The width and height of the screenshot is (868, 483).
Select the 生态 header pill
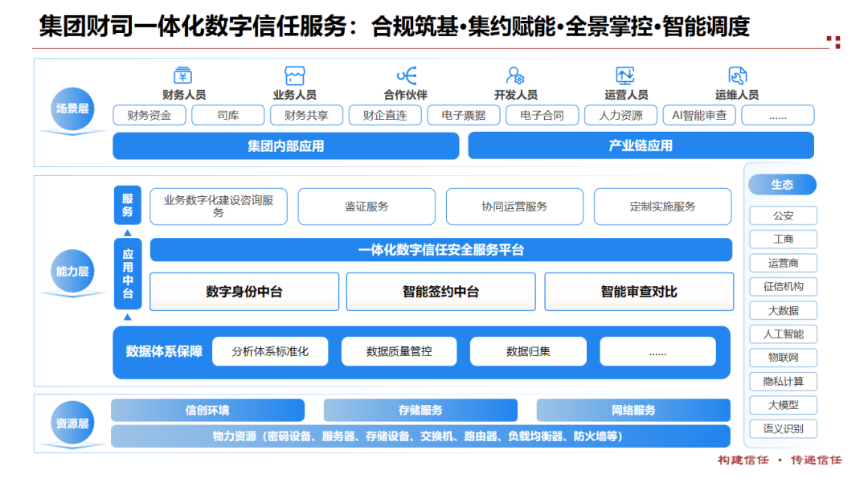pyautogui.click(x=782, y=185)
